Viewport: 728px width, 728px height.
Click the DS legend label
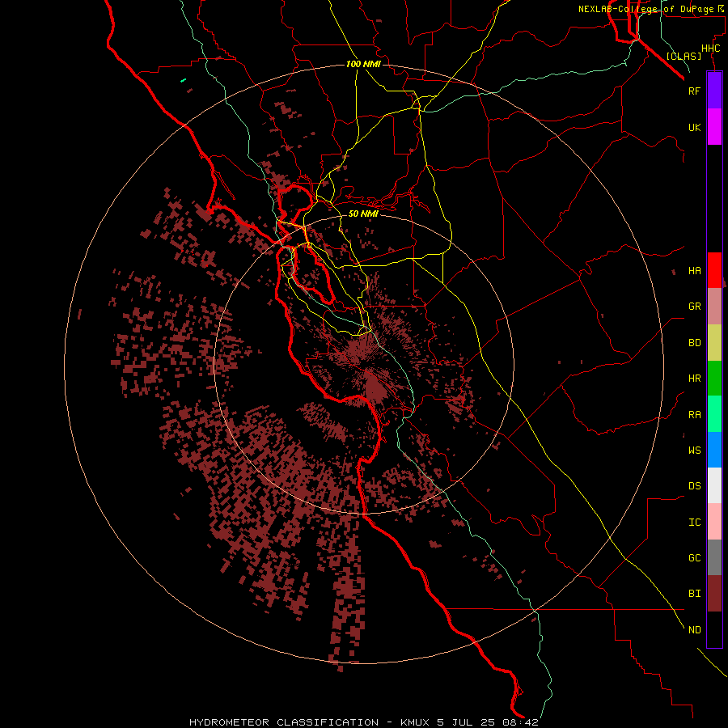click(694, 485)
